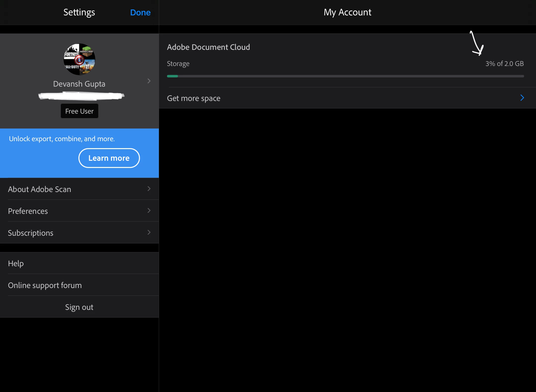Click the Learn more button
The image size is (536, 392).
[109, 158]
